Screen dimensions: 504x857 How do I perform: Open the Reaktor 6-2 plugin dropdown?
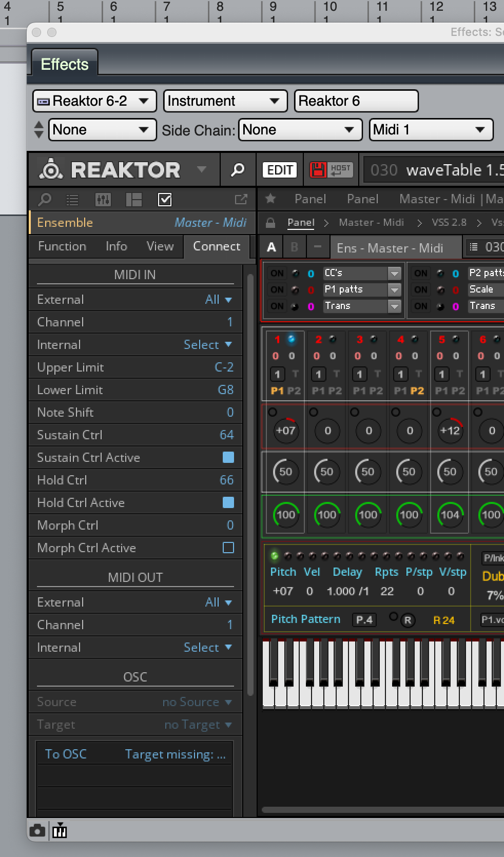[94, 101]
